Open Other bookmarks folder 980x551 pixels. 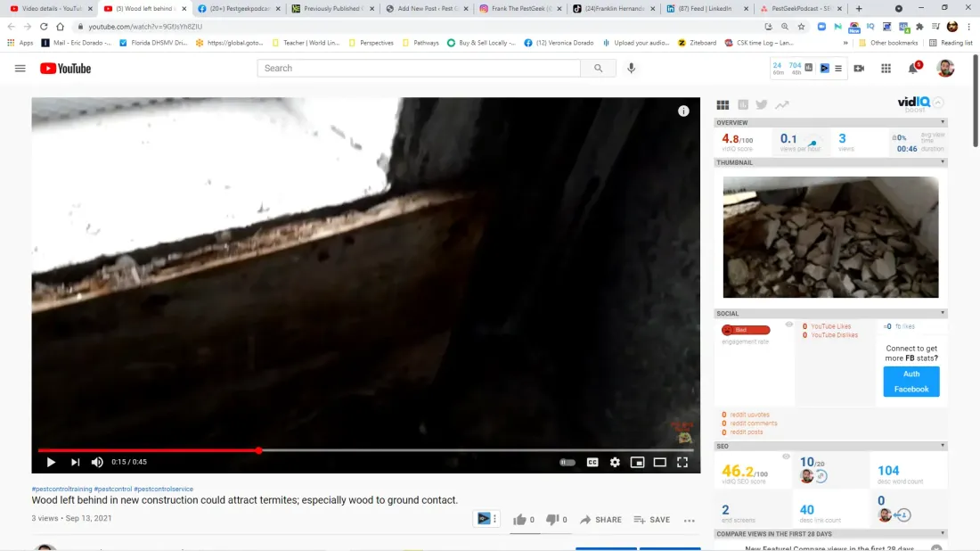pyautogui.click(x=888, y=43)
